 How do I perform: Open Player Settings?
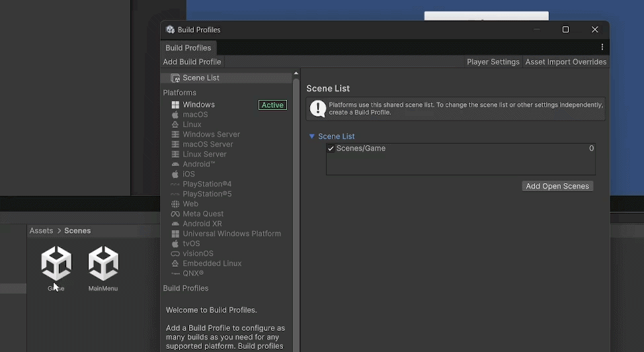[x=493, y=62]
